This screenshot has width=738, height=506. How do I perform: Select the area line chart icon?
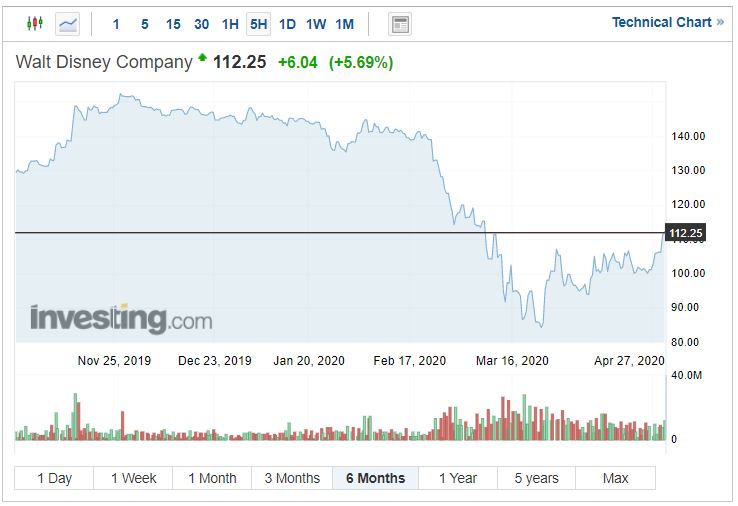[68, 23]
